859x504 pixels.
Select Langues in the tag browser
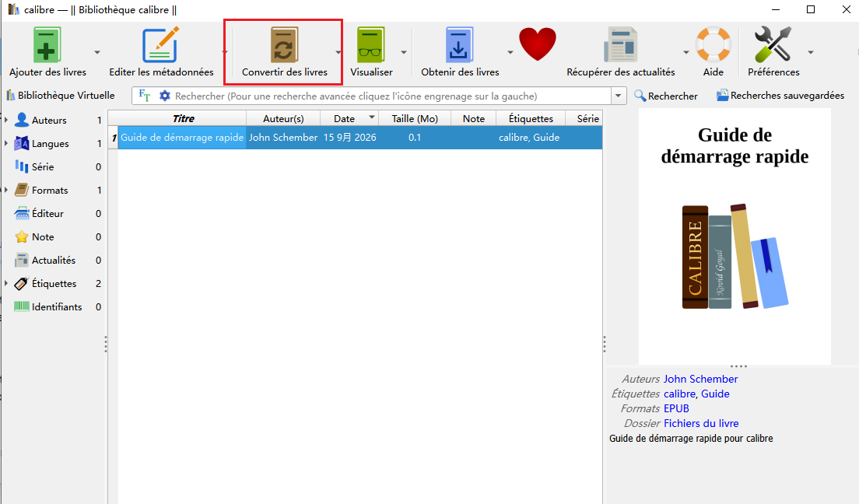click(x=50, y=144)
